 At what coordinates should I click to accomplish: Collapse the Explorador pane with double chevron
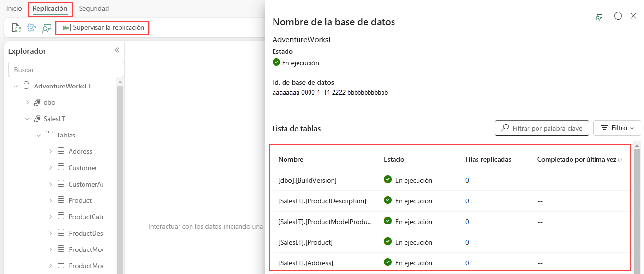[x=116, y=50]
